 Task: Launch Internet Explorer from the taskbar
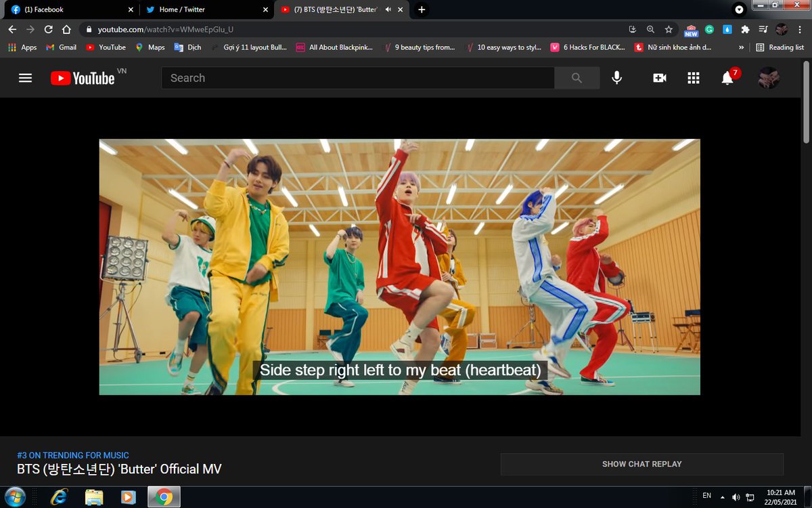pyautogui.click(x=60, y=497)
